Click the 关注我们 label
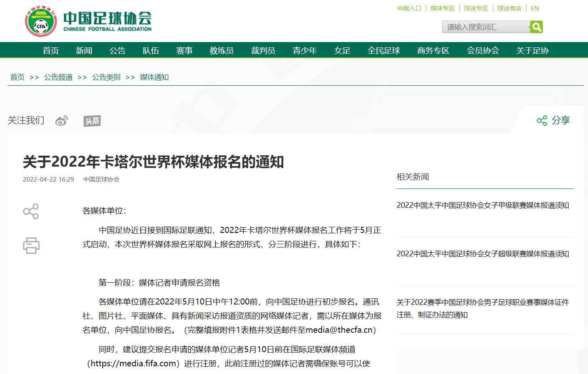Image resolution: width=588 pixels, height=374 pixels. (x=26, y=120)
